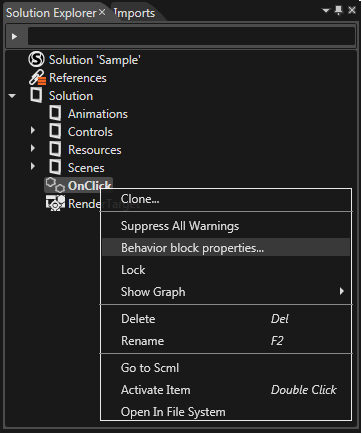Screen dimensions: 362x434
Task: Select Suppress All Warnings
Action: (x=226, y=226)
